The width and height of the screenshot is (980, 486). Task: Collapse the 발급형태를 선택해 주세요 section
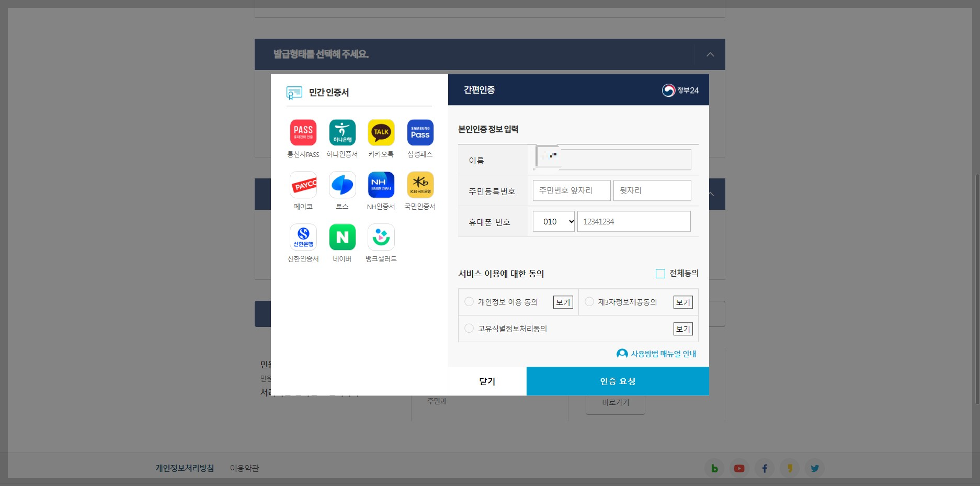point(710,54)
